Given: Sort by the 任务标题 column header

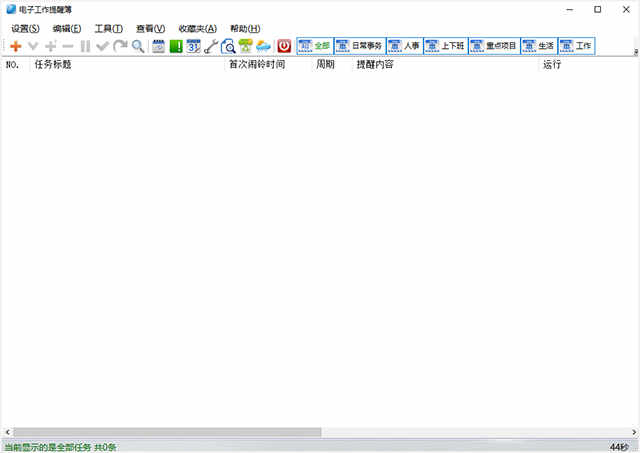Looking at the screenshot, I should pos(52,65).
